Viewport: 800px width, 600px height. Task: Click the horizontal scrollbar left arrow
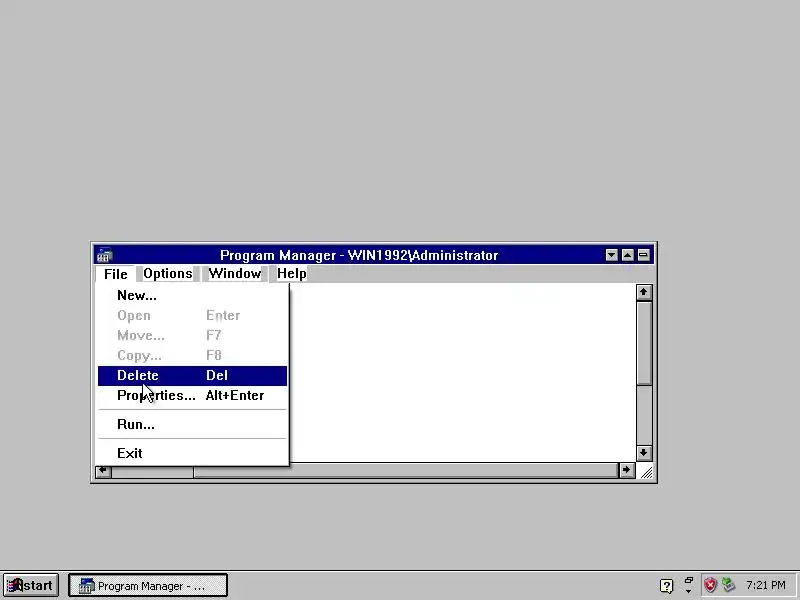coord(103,470)
